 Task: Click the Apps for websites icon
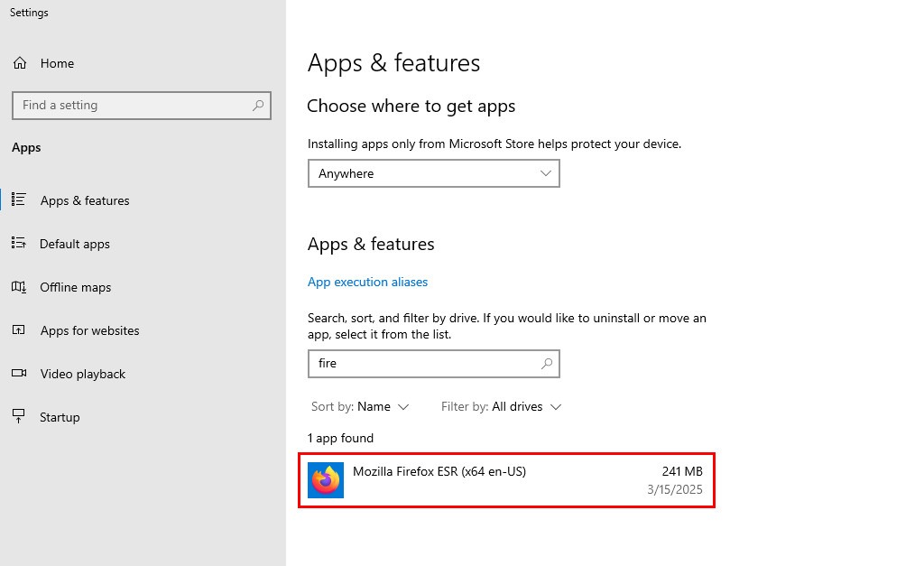(19, 330)
